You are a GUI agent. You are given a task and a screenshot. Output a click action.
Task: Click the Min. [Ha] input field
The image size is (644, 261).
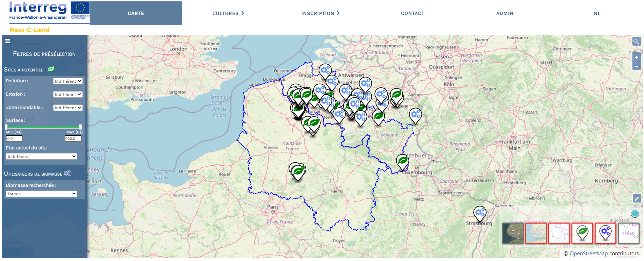(x=14, y=138)
